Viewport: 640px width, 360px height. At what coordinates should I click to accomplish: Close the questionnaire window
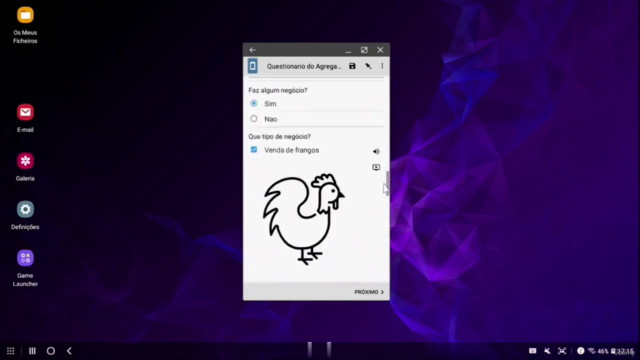point(380,50)
